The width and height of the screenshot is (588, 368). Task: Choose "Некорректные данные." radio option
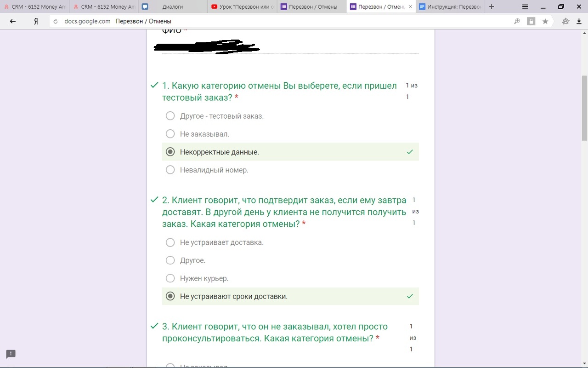pyautogui.click(x=170, y=152)
